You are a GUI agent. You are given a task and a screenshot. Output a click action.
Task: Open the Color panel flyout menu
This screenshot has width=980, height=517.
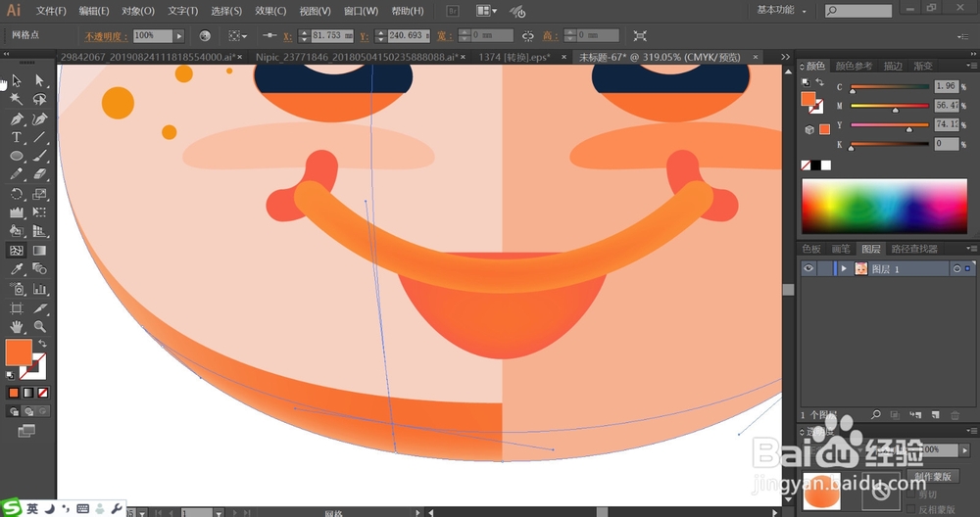click(x=971, y=66)
